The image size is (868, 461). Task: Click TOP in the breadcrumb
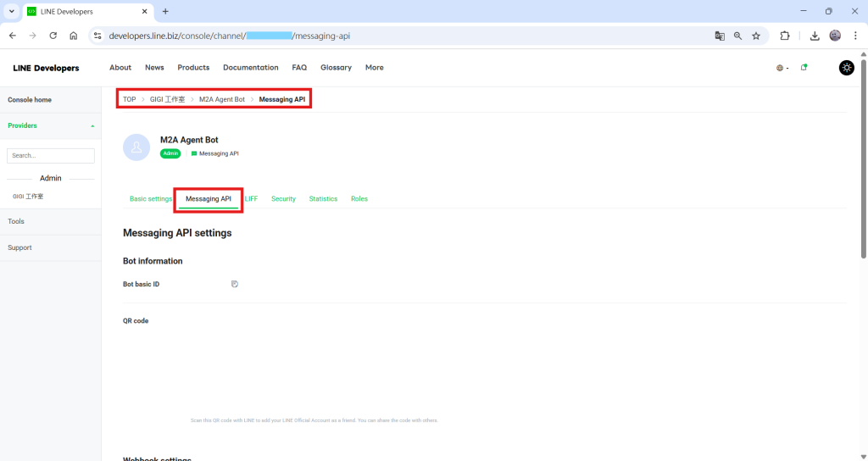click(x=129, y=99)
